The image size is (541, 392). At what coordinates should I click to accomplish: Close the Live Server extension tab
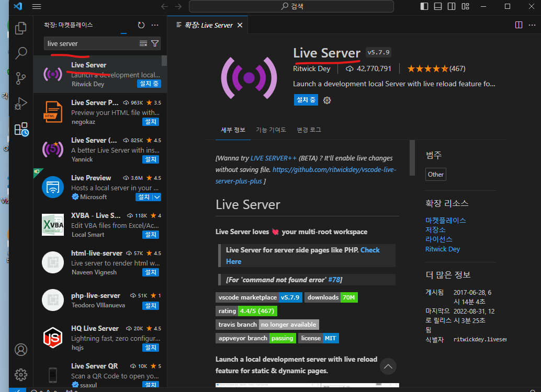(x=240, y=25)
